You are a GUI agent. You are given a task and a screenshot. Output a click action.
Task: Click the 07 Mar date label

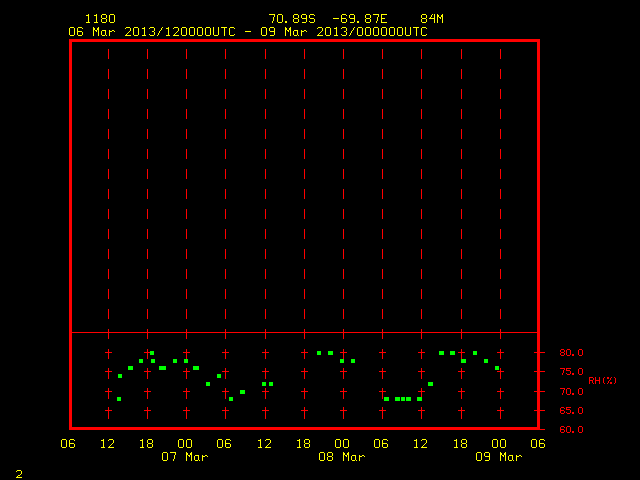click(185, 457)
